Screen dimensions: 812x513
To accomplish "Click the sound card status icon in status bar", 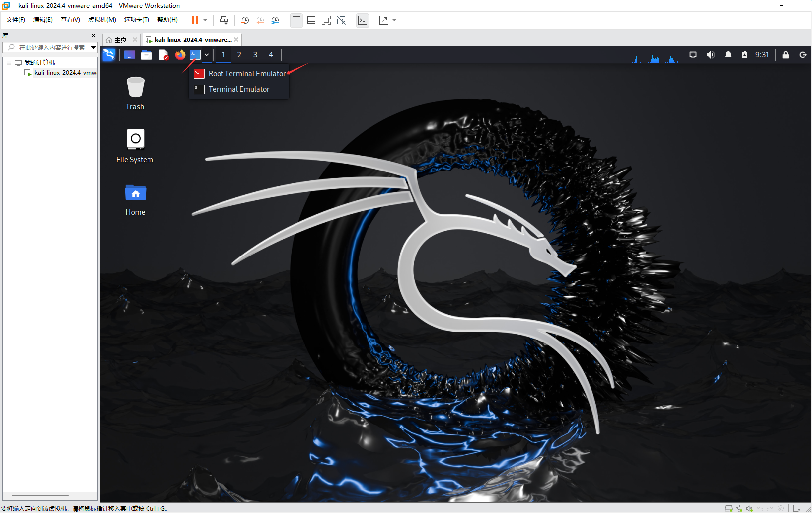I will pos(749,508).
